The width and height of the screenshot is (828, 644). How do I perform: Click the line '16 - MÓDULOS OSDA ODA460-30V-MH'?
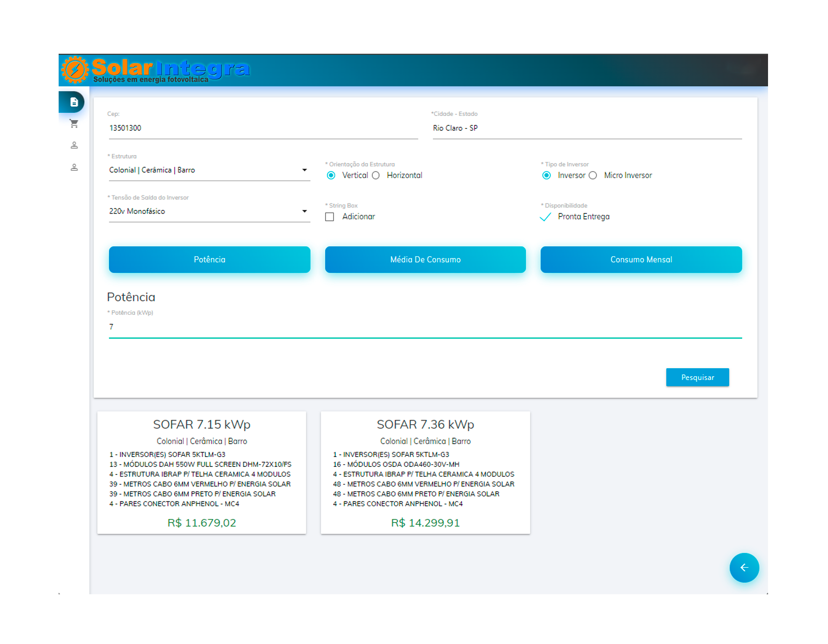(396, 465)
